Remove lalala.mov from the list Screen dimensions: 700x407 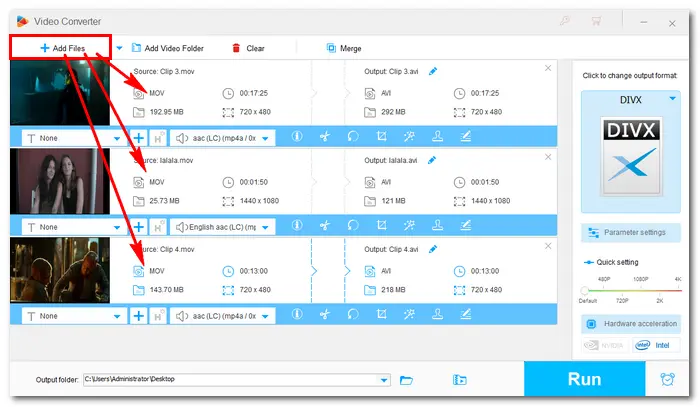click(x=548, y=157)
